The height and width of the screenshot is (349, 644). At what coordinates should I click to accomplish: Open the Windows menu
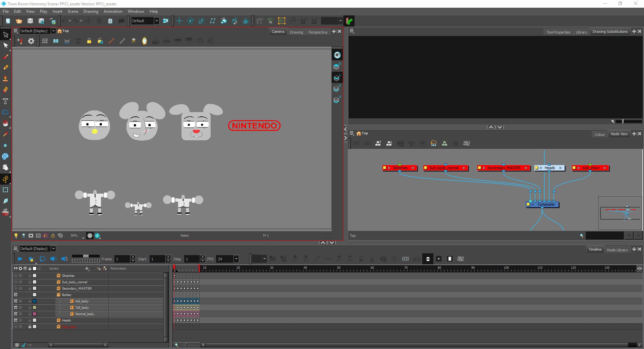coord(136,11)
